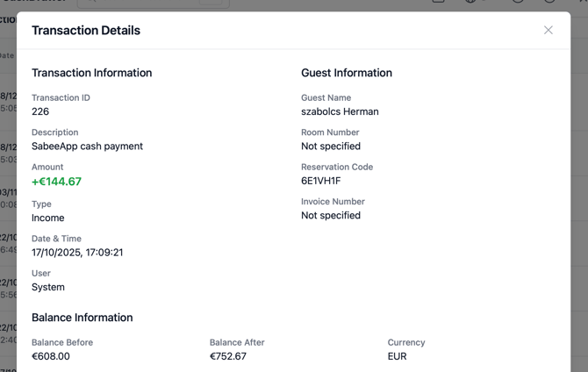
Task: Click the Transaction Details title
Action: point(86,31)
